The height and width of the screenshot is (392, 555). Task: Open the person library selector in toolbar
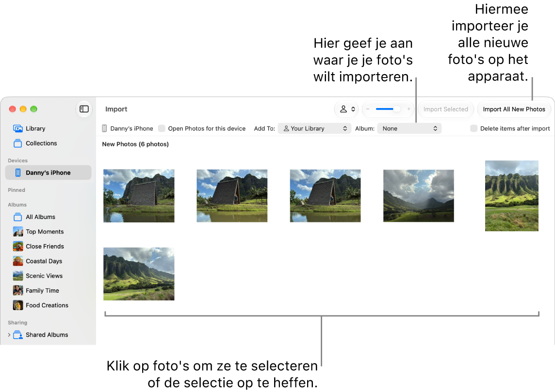[346, 109]
